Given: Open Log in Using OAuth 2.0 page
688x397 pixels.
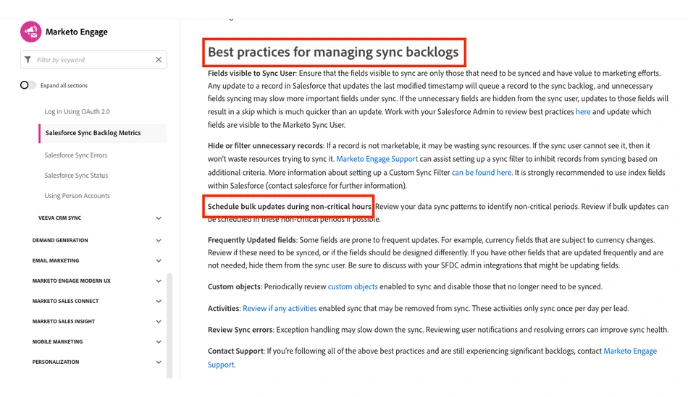Looking at the screenshot, I should point(77,111).
